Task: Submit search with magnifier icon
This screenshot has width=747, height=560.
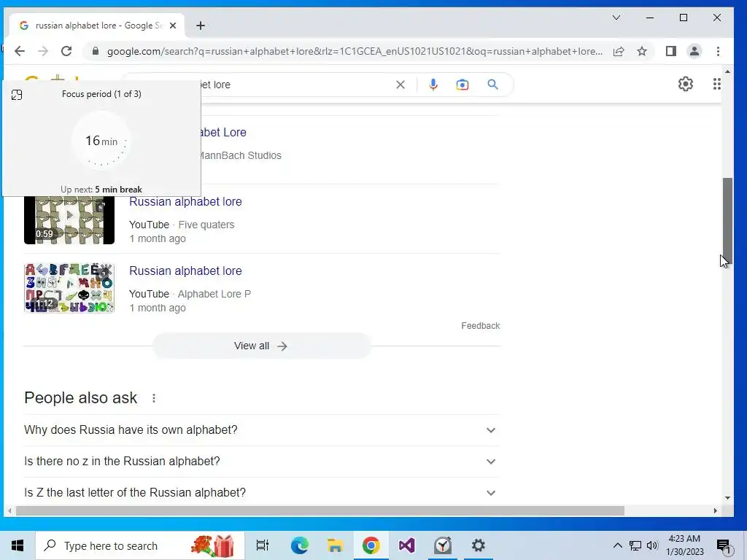Action: pyautogui.click(x=492, y=85)
